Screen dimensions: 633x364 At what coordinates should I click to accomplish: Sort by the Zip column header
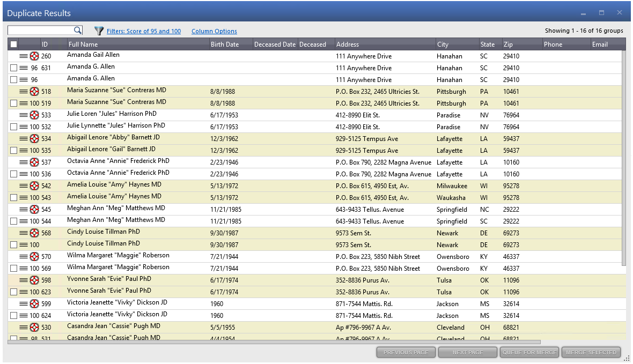tap(521, 44)
